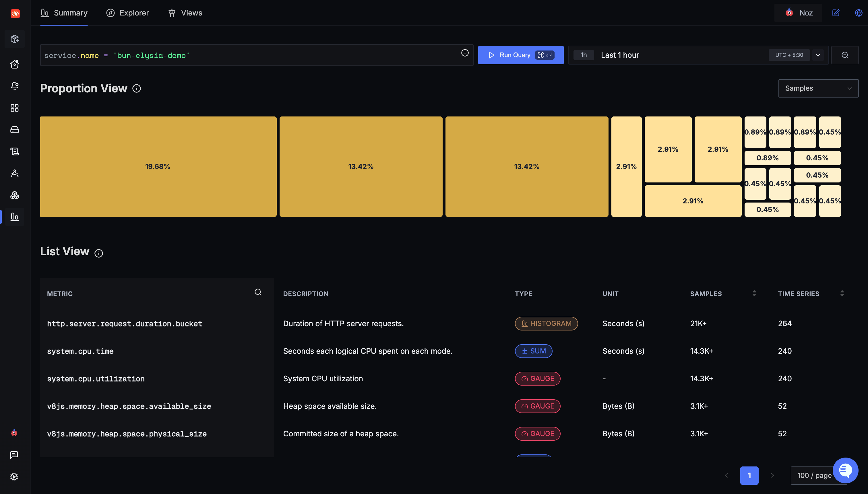
Task: Click the next page arrow
Action: click(772, 475)
